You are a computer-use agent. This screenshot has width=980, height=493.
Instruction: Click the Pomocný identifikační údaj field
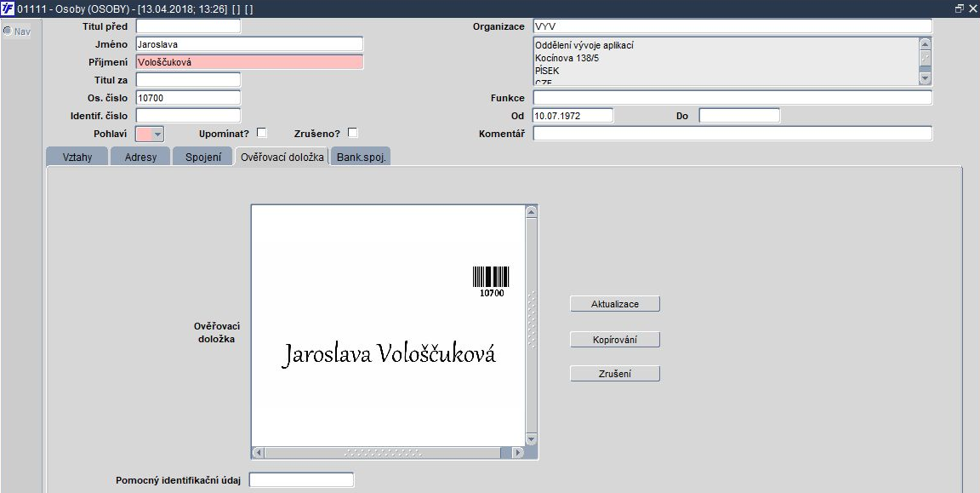(x=302, y=480)
